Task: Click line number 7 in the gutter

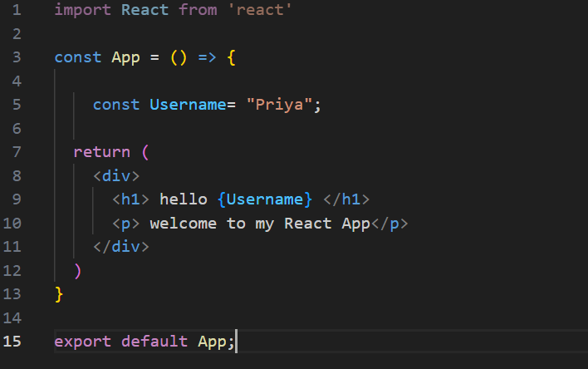Action: click(17, 152)
